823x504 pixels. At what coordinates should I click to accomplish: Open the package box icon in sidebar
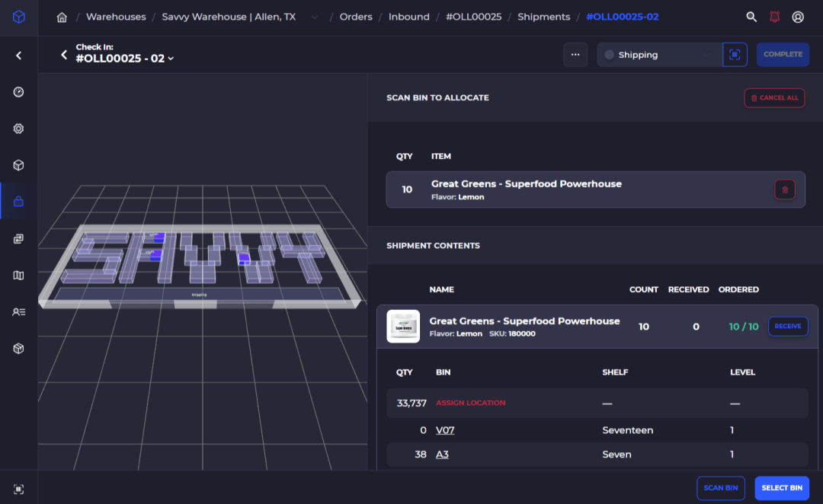click(19, 349)
